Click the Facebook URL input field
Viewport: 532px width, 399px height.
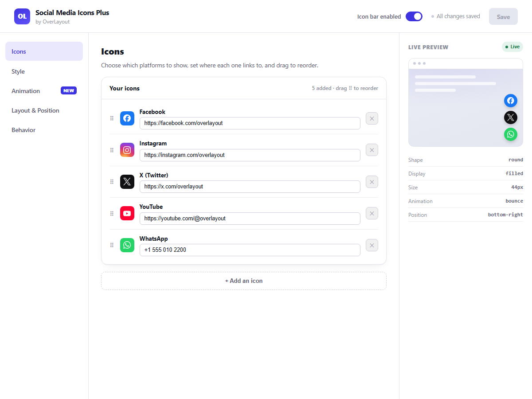(x=250, y=123)
